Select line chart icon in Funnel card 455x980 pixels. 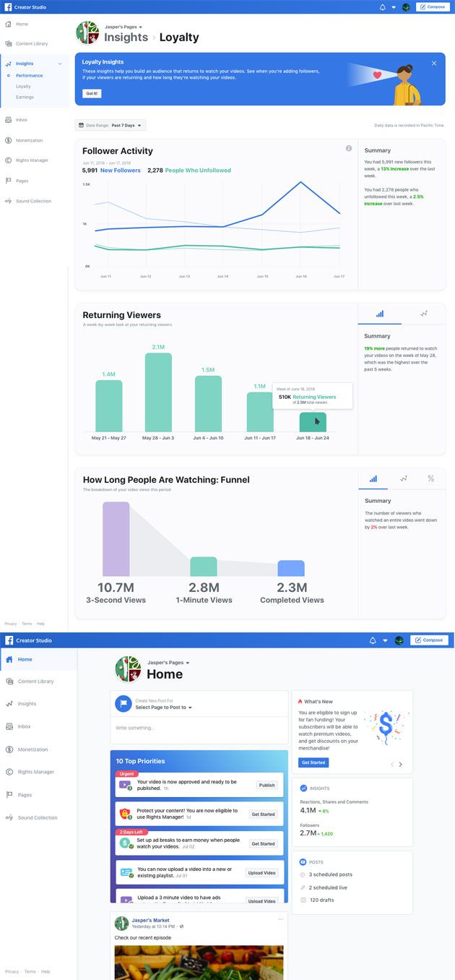pos(404,478)
